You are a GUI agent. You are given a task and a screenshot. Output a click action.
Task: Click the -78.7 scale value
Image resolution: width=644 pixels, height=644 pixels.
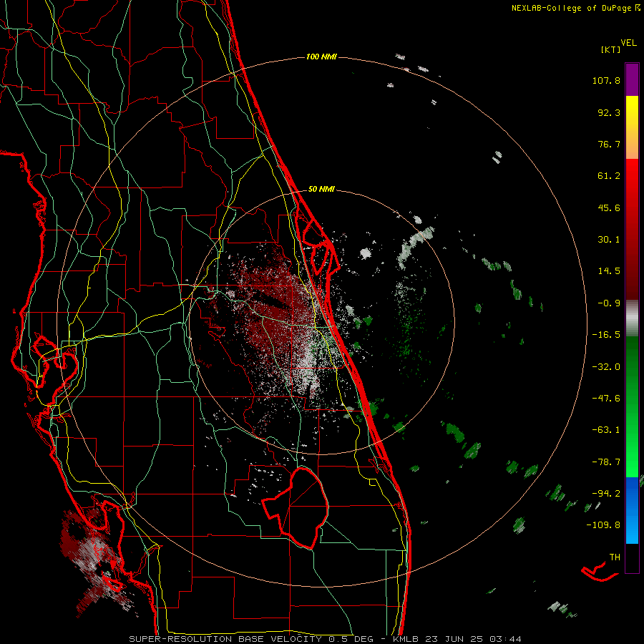(606, 462)
